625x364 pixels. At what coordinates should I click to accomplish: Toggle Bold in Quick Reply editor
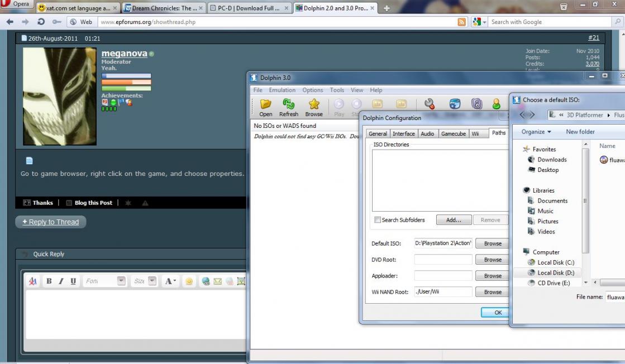pos(49,281)
